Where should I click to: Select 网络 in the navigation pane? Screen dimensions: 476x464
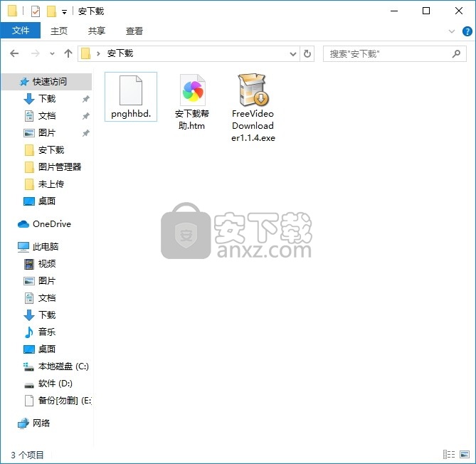click(41, 423)
